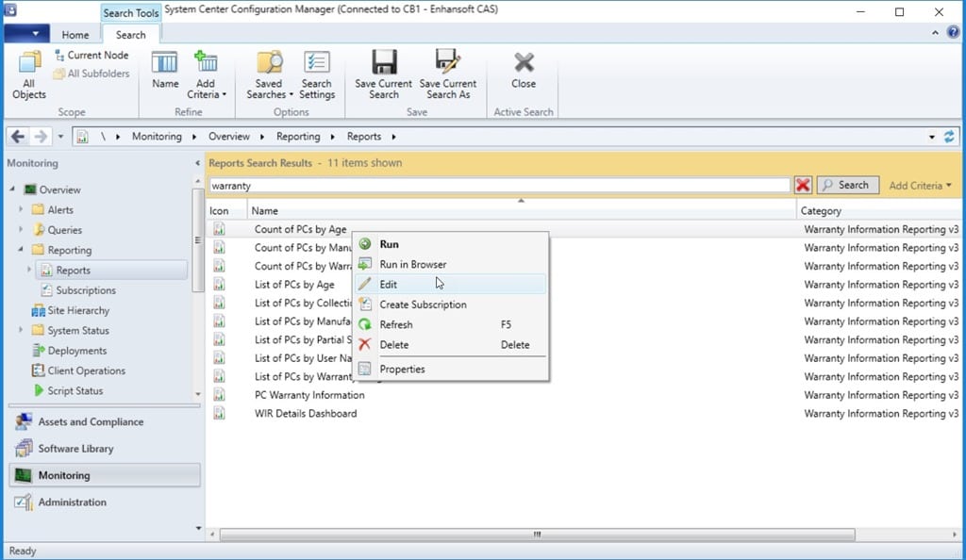Close the active search from ribbon
Screen dimensions: 966x560
524,70
